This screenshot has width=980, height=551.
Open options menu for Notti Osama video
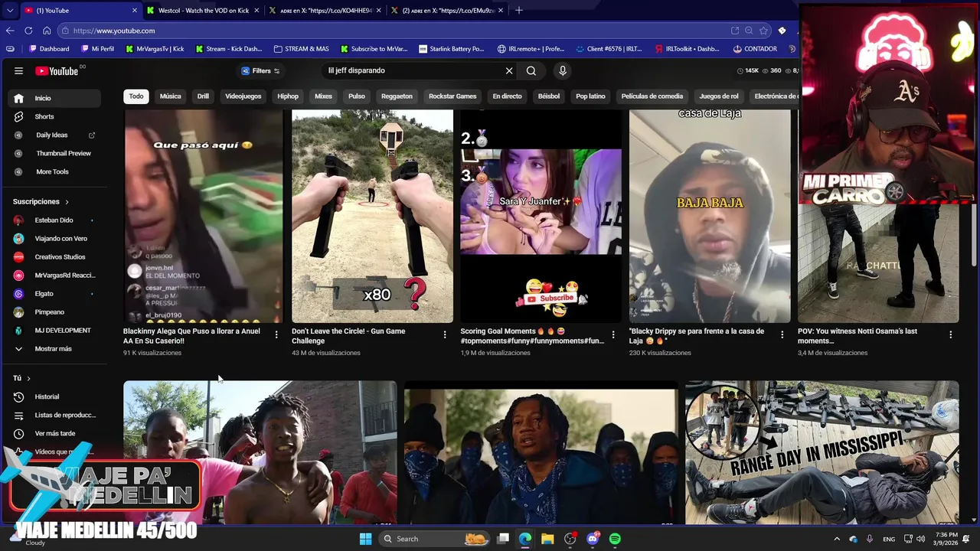[950, 334]
